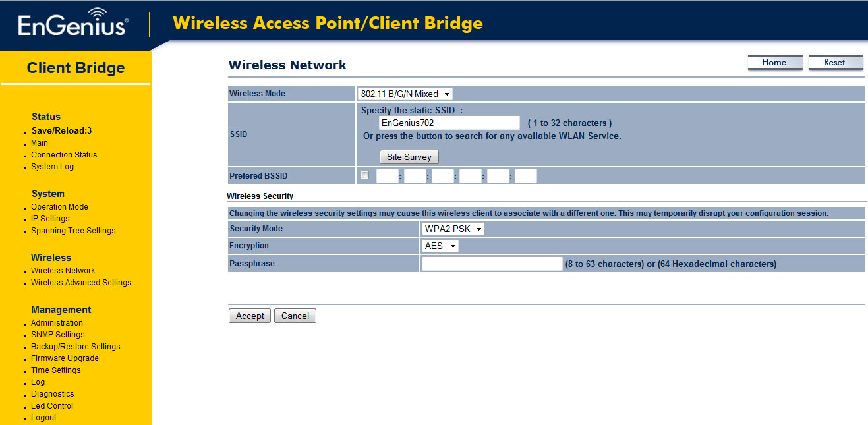
Task: Click the System section heading
Action: pyautogui.click(x=48, y=194)
